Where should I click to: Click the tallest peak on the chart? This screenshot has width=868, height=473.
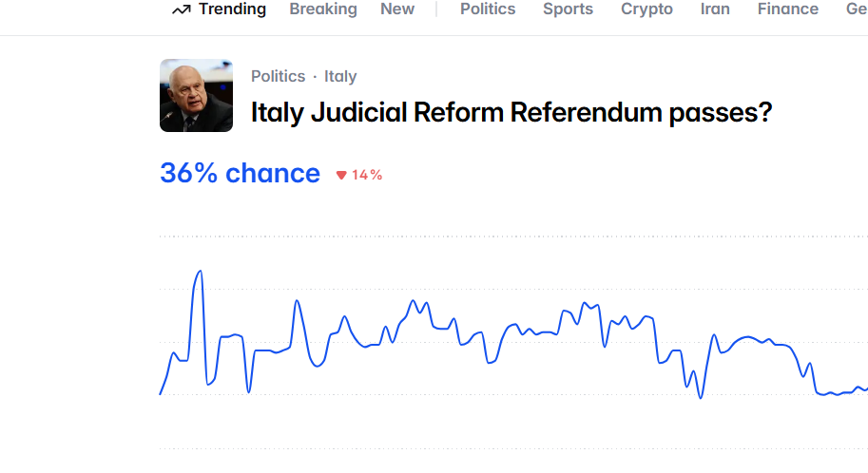[200, 272]
